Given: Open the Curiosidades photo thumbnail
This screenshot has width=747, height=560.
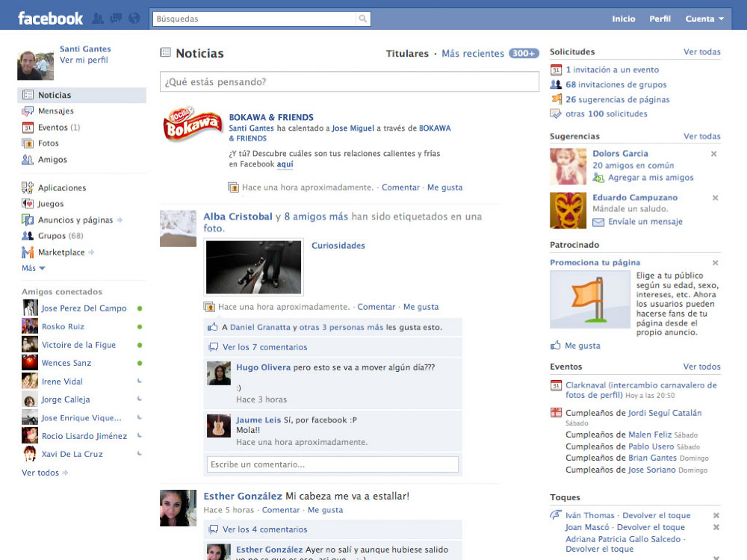Looking at the screenshot, I should [x=254, y=267].
